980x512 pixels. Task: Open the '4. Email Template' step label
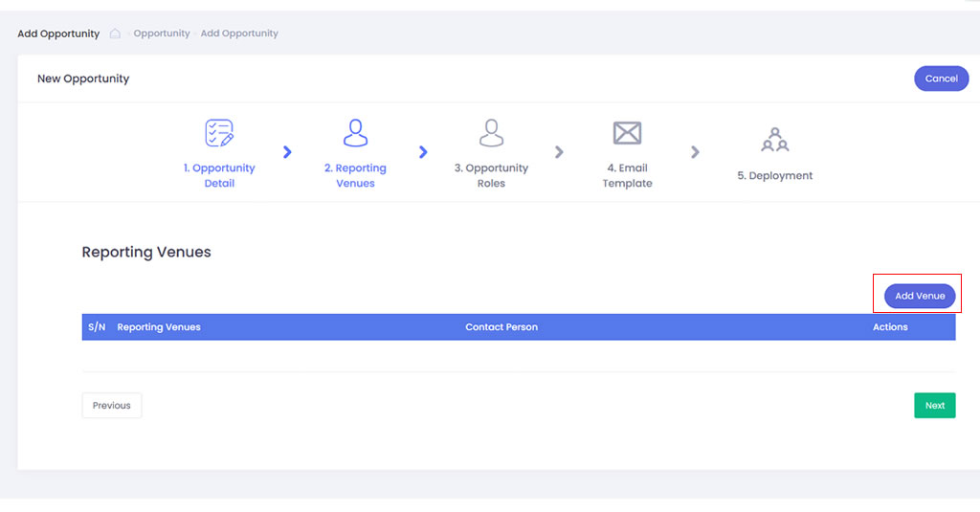click(627, 175)
